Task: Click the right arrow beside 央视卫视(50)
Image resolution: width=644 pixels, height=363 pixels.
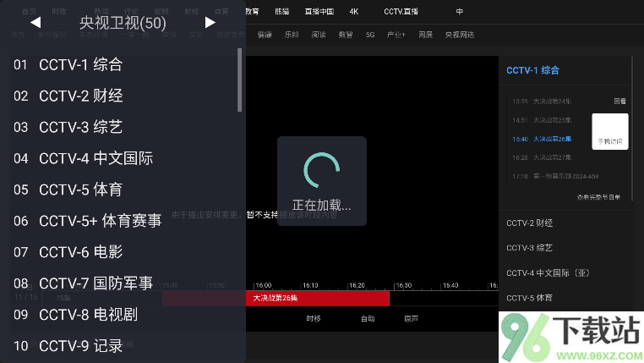Action: click(210, 23)
